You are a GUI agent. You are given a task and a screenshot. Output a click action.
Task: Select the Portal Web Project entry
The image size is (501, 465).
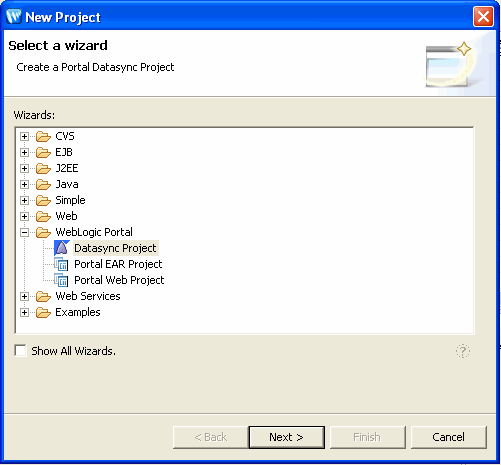pyautogui.click(x=119, y=280)
